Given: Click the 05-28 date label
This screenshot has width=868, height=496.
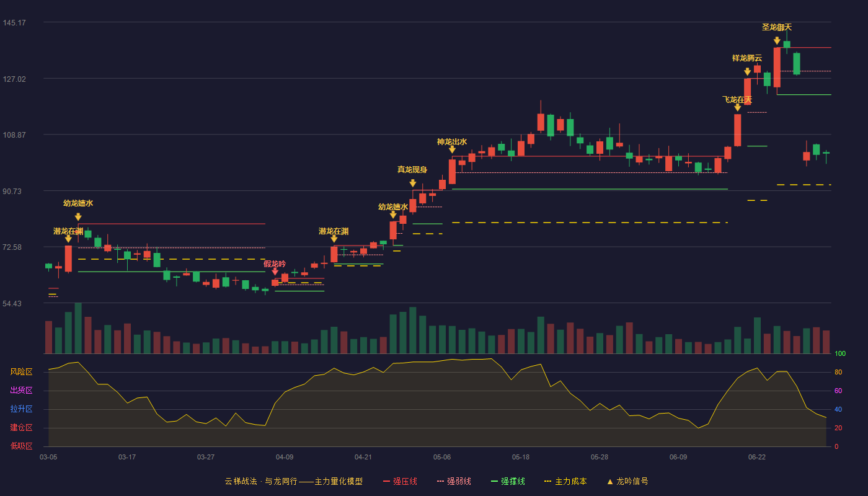Looking at the screenshot, I should [600, 457].
